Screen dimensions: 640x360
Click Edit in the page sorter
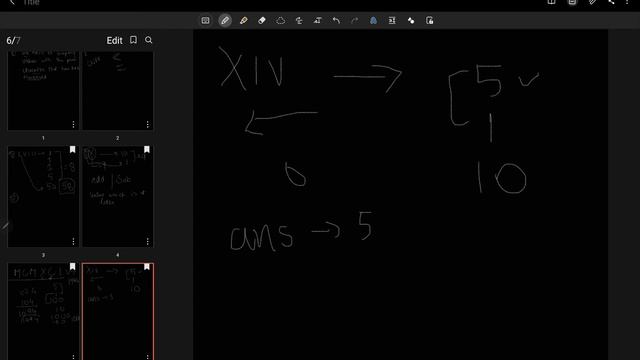coord(114,40)
